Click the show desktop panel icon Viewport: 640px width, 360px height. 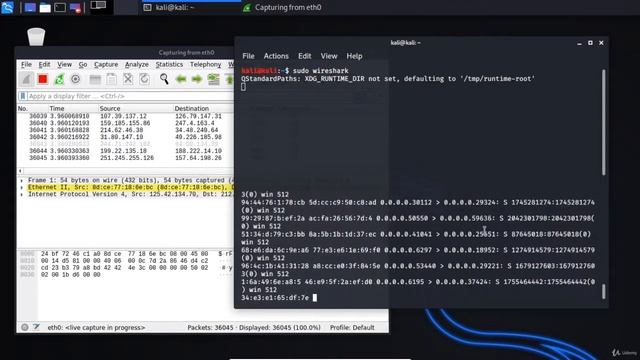coord(30,7)
